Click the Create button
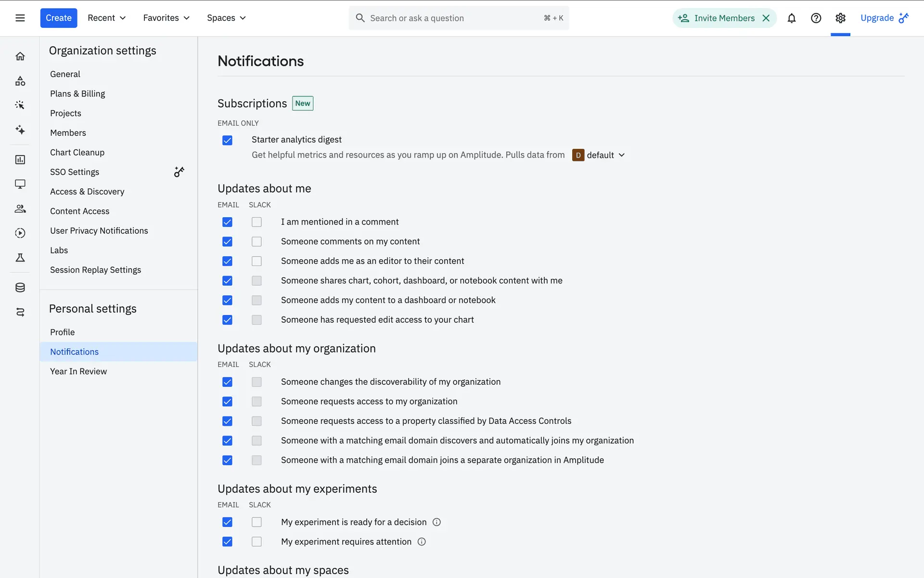 (59, 18)
